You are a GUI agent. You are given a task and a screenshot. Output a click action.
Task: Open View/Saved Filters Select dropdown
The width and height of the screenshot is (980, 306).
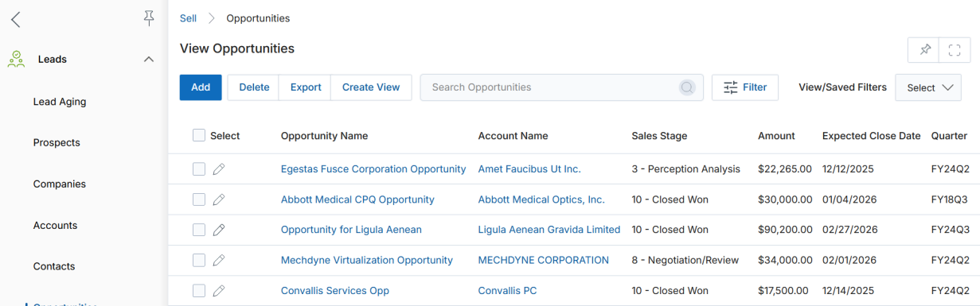[x=929, y=87]
